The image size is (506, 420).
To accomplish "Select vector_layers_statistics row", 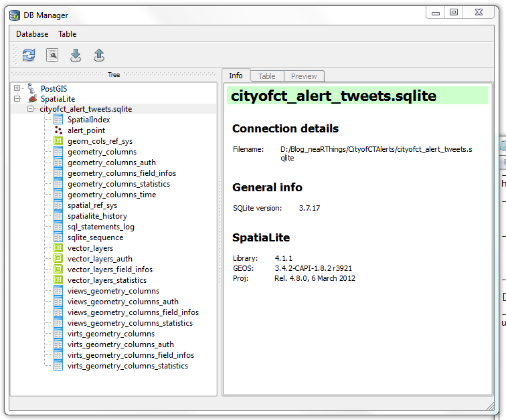I will pyautogui.click(x=107, y=280).
